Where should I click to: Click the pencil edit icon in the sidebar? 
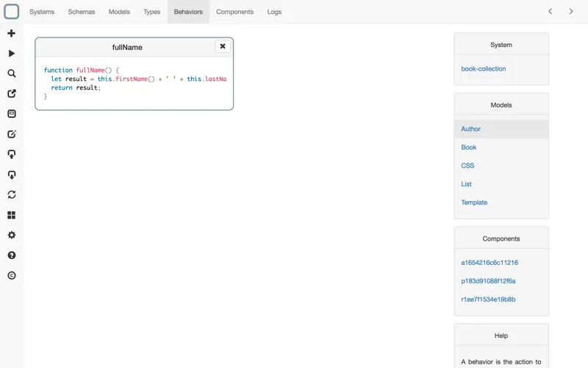[x=12, y=134]
